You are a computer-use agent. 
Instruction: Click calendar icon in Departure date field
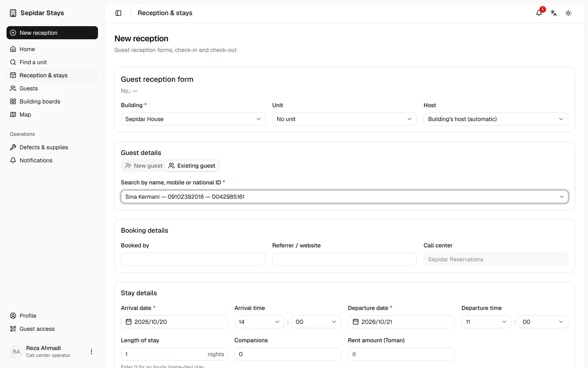[x=356, y=322]
